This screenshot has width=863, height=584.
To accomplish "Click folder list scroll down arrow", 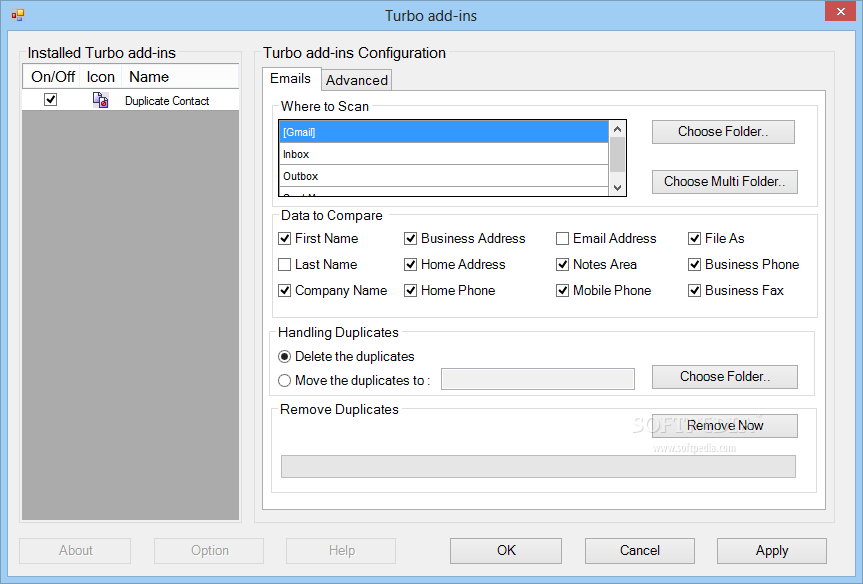I will (x=618, y=188).
